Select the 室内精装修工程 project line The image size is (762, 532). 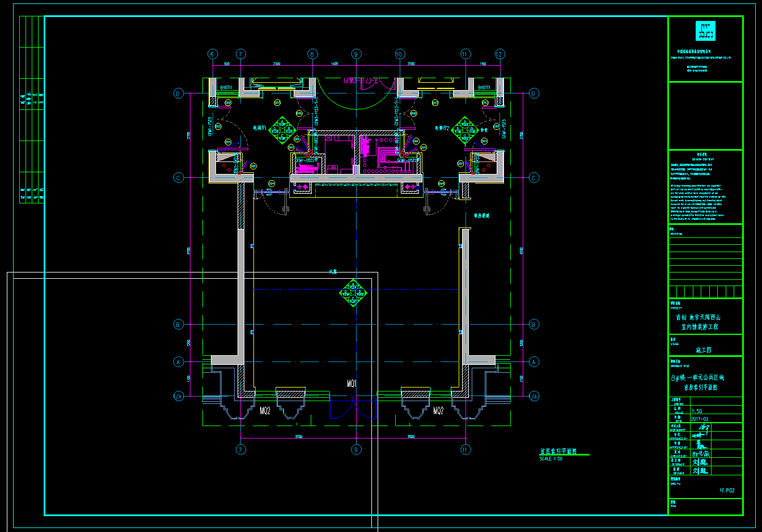[700, 327]
